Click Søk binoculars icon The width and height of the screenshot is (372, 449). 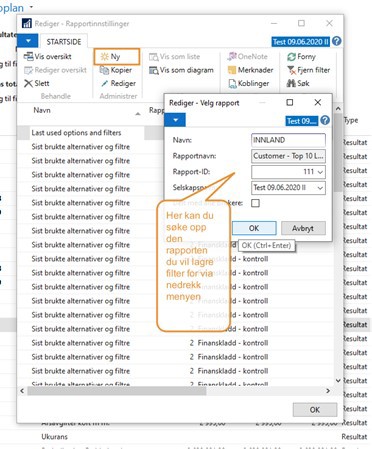click(291, 83)
